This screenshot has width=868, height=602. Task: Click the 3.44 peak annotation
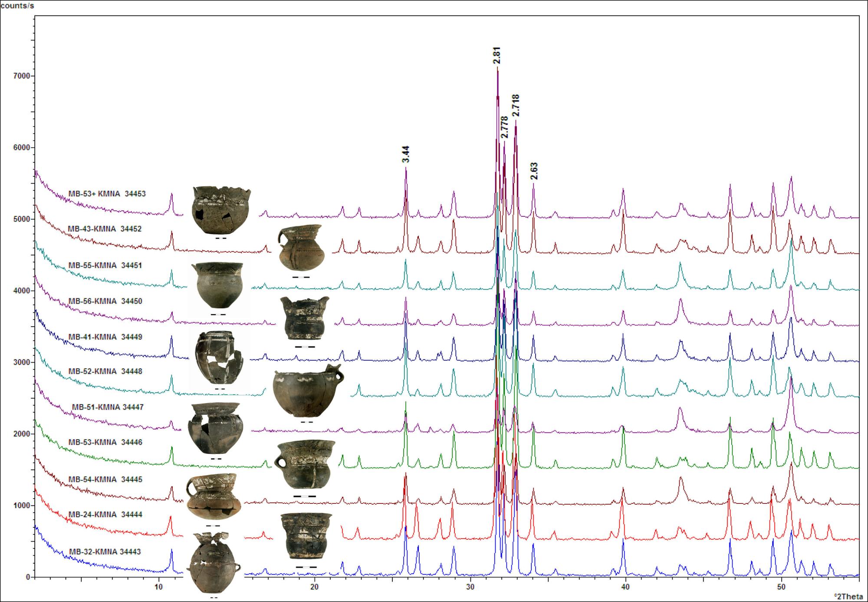[x=406, y=154]
